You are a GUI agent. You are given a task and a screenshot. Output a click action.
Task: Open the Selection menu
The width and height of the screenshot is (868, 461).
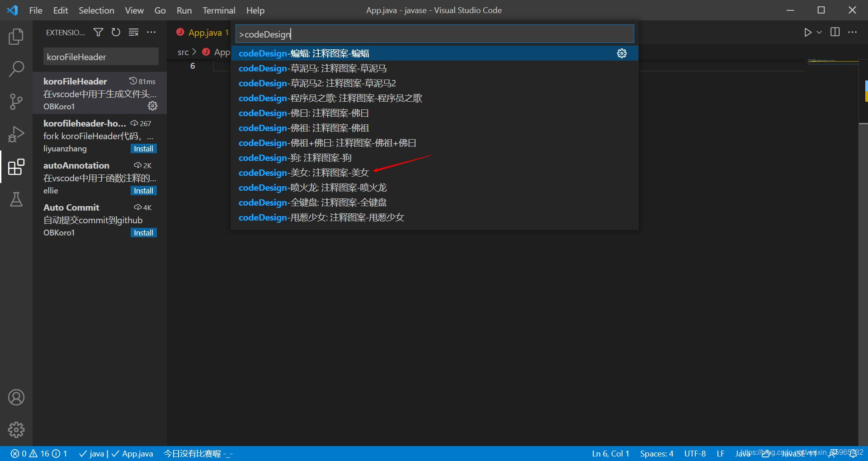(x=96, y=10)
